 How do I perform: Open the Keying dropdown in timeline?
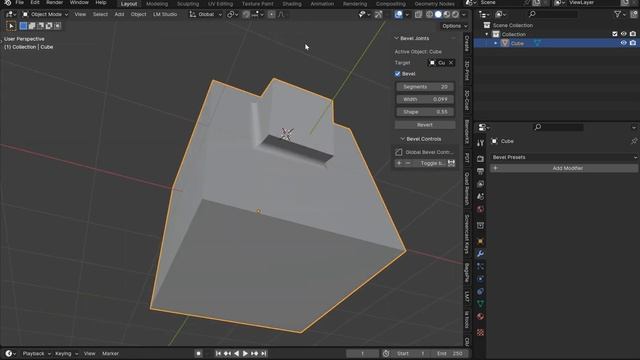click(66, 353)
